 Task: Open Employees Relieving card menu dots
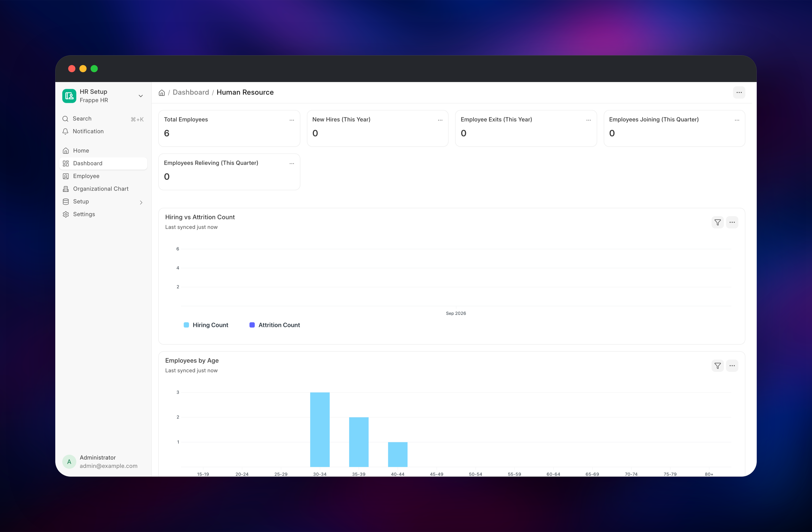pos(292,163)
